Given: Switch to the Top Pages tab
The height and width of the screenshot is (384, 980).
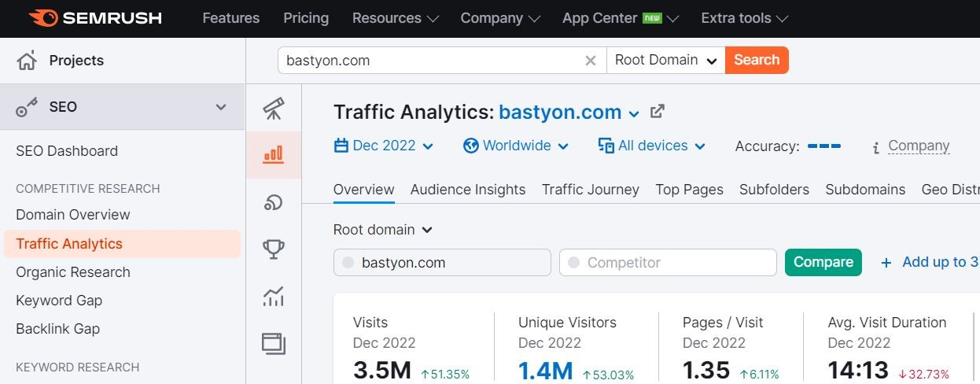Looking at the screenshot, I should tap(689, 190).
